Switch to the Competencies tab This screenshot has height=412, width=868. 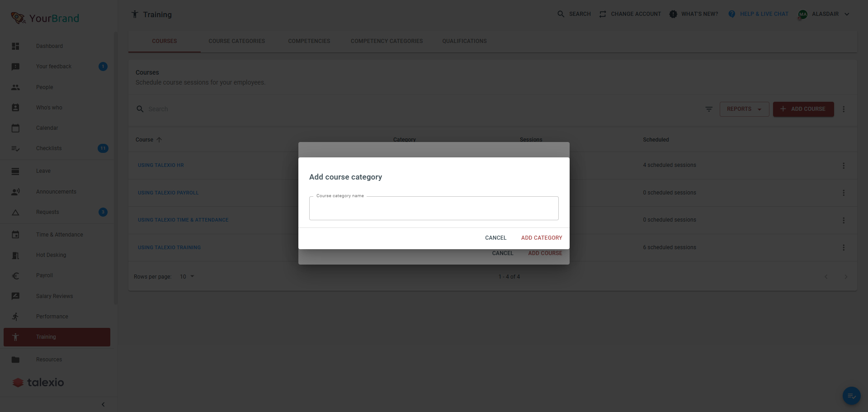tap(309, 41)
